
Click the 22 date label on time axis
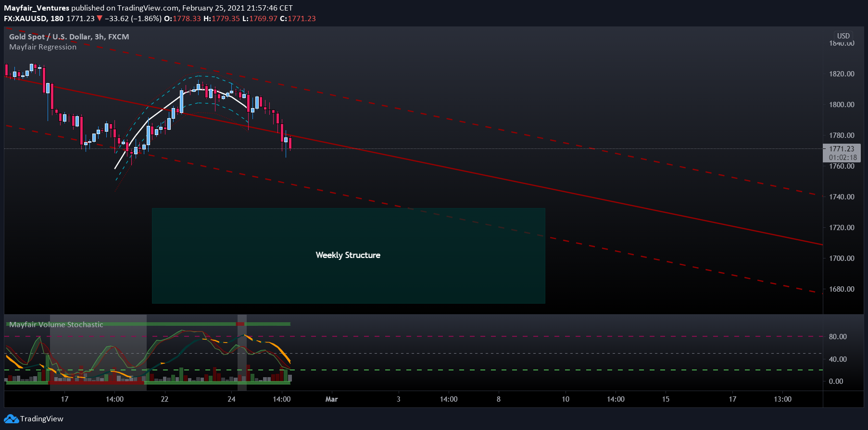[164, 399]
